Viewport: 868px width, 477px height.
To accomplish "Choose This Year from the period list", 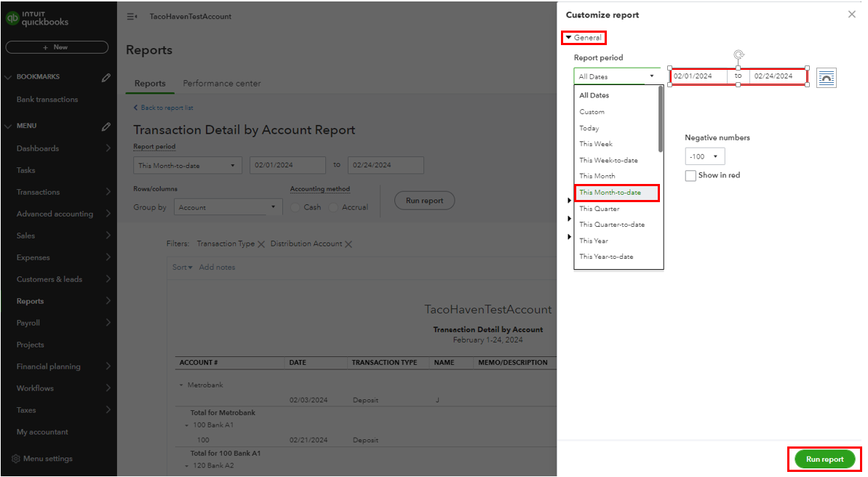I will (616, 241).
